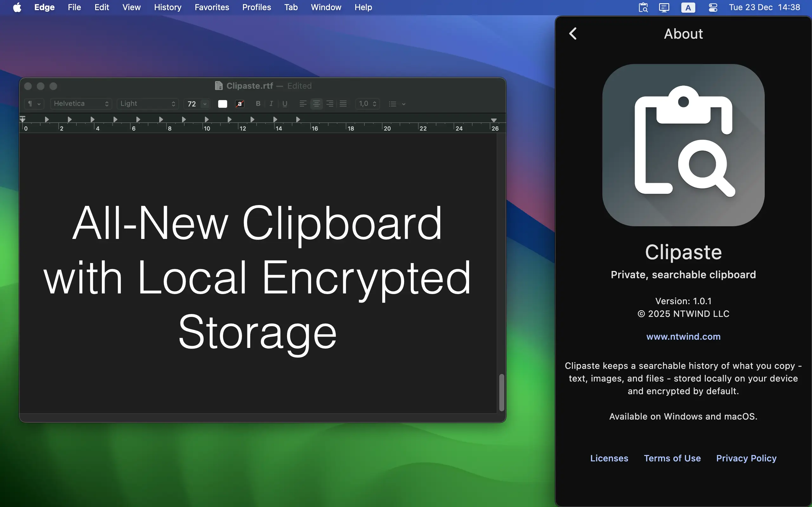Open the Favorites menu
The image size is (812, 507).
click(x=212, y=7)
